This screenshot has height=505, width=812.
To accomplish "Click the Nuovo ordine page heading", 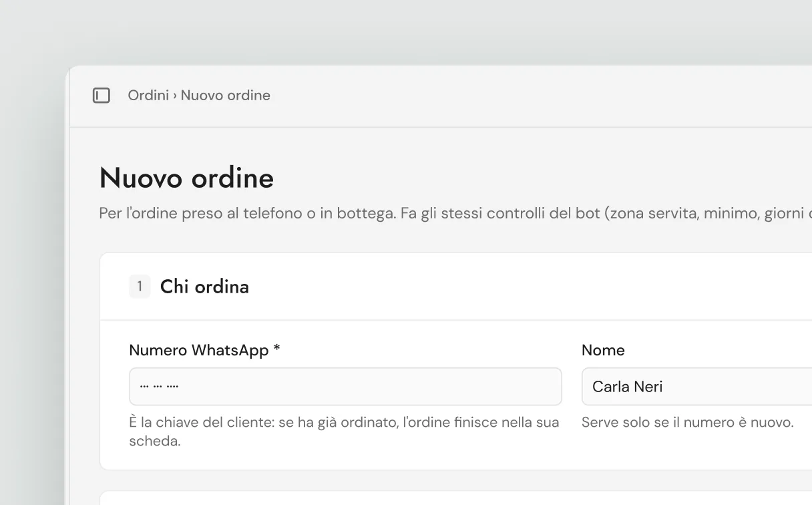I will [x=186, y=178].
